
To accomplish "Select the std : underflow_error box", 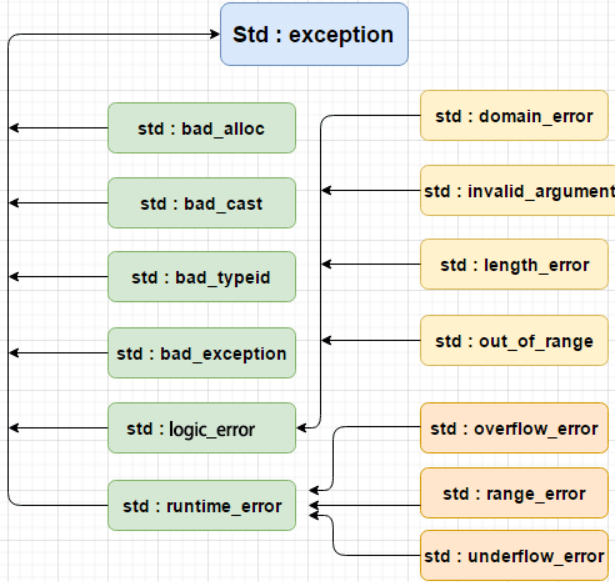I will pyautogui.click(x=514, y=555).
